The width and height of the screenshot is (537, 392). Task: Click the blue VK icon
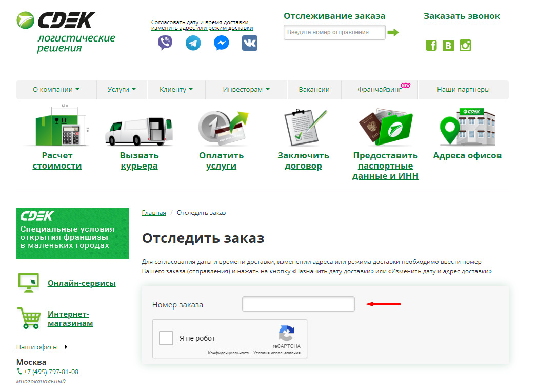[250, 43]
